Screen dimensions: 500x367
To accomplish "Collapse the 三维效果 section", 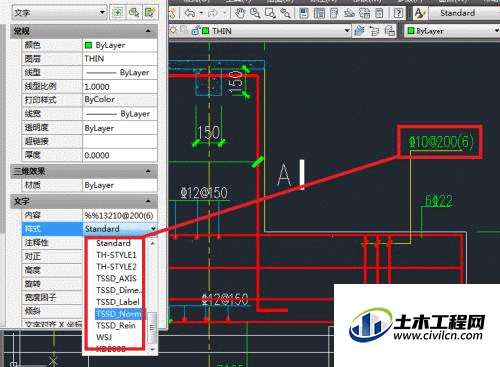I will [x=148, y=171].
